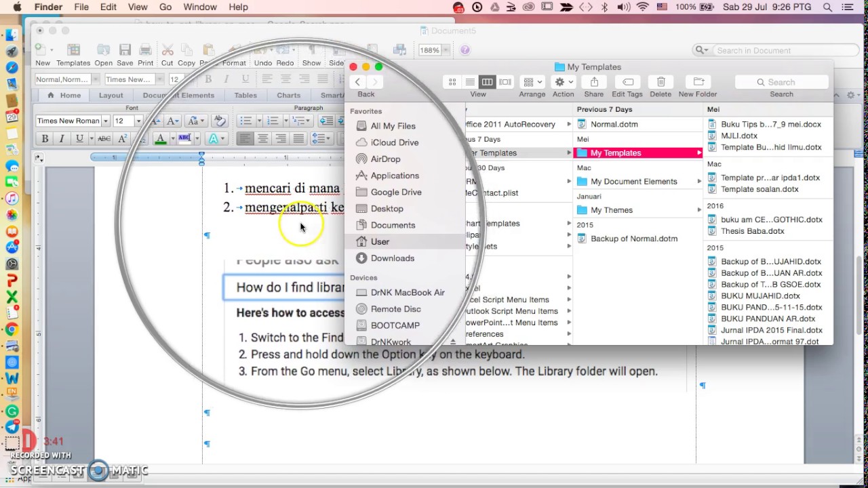
Task: Open the Templates gallery icon
Action: (x=73, y=50)
